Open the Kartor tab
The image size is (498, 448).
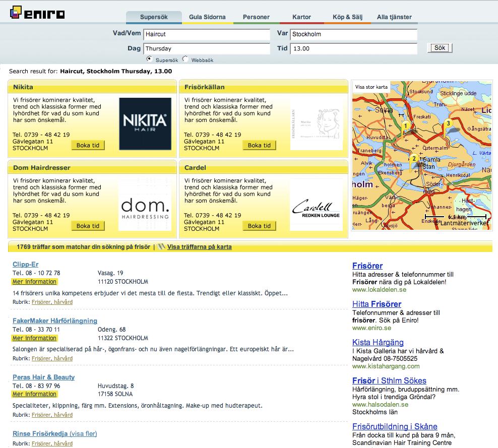[x=301, y=17]
